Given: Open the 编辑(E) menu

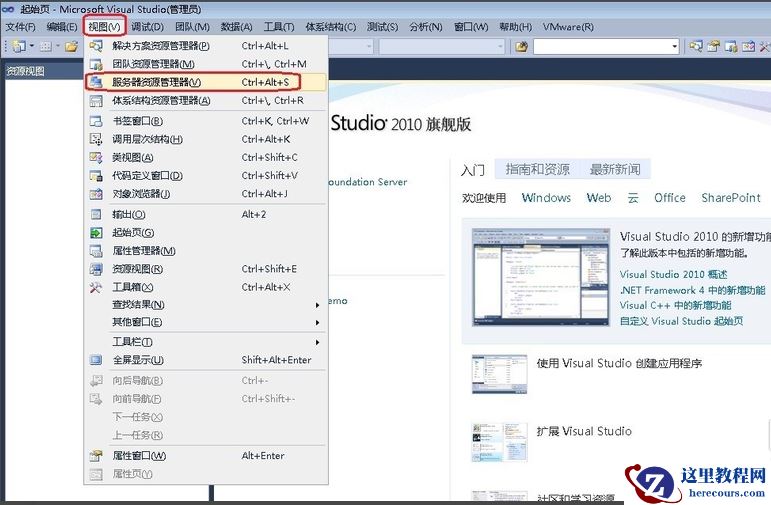Looking at the screenshot, I should pos(62,27).
